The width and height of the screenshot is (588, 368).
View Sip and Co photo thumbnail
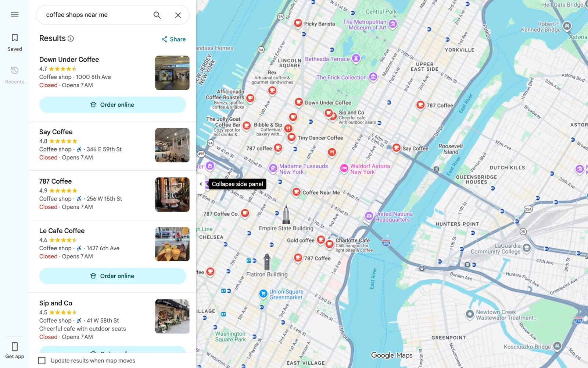[172, 316]
